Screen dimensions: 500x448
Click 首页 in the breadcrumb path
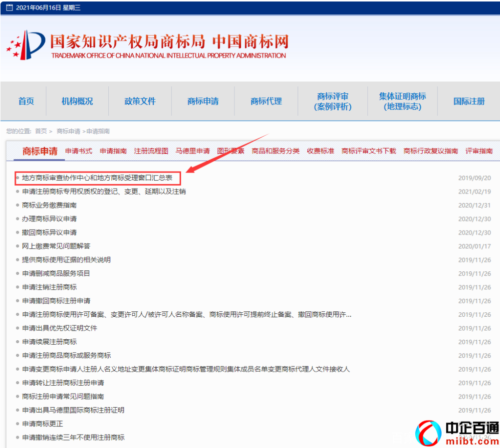40,131
